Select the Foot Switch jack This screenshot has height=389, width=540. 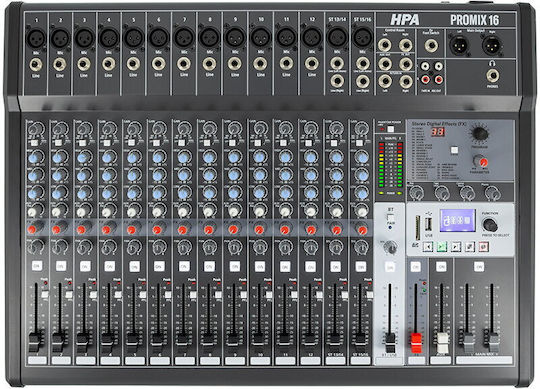431,45
